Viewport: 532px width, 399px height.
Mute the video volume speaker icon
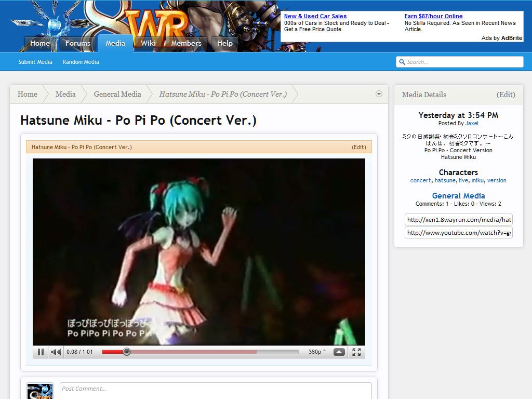pos(56,352)
